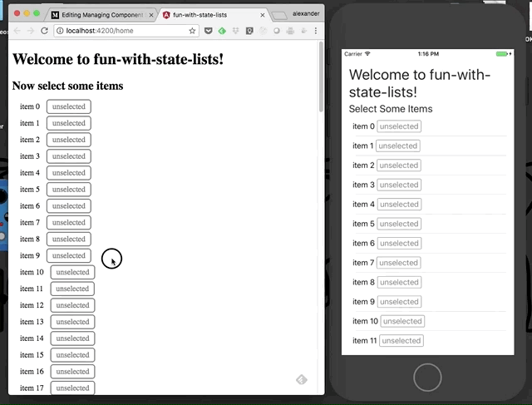Click the localhost:4200/home address bar

click(125, 31)
